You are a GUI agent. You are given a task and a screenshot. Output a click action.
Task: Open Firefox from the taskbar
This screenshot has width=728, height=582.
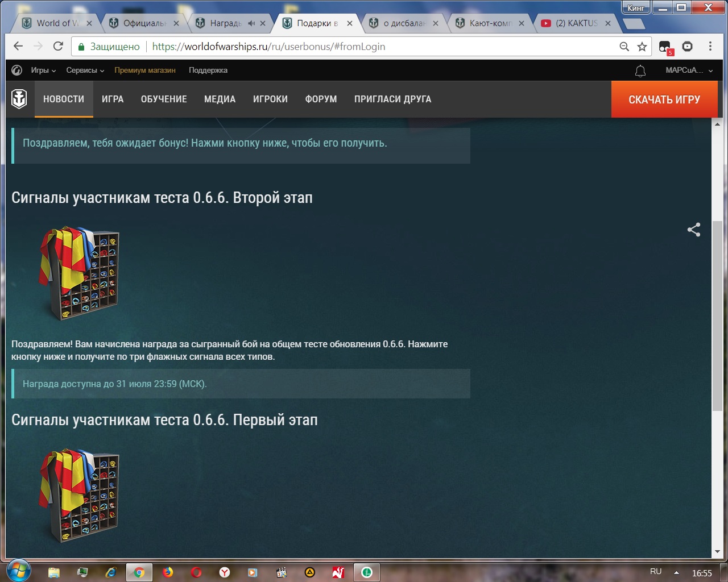point(168,572)
